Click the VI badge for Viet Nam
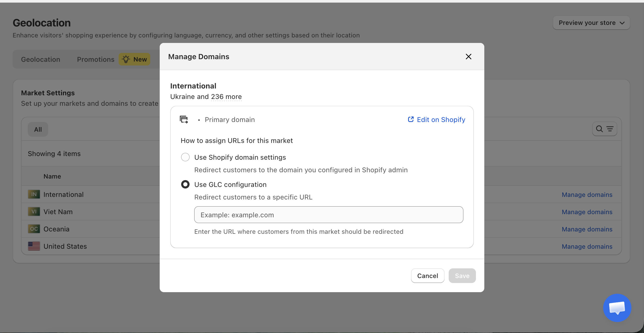The image size is (644, 333). [34, 212]
